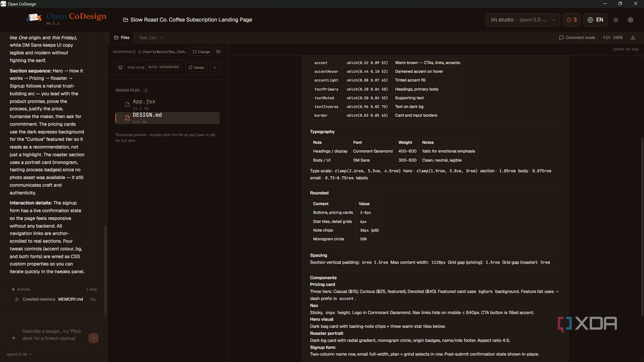Open workspace folder via folder icon
Viewport: 644px width, 362px height.
[x=218, y=52]
